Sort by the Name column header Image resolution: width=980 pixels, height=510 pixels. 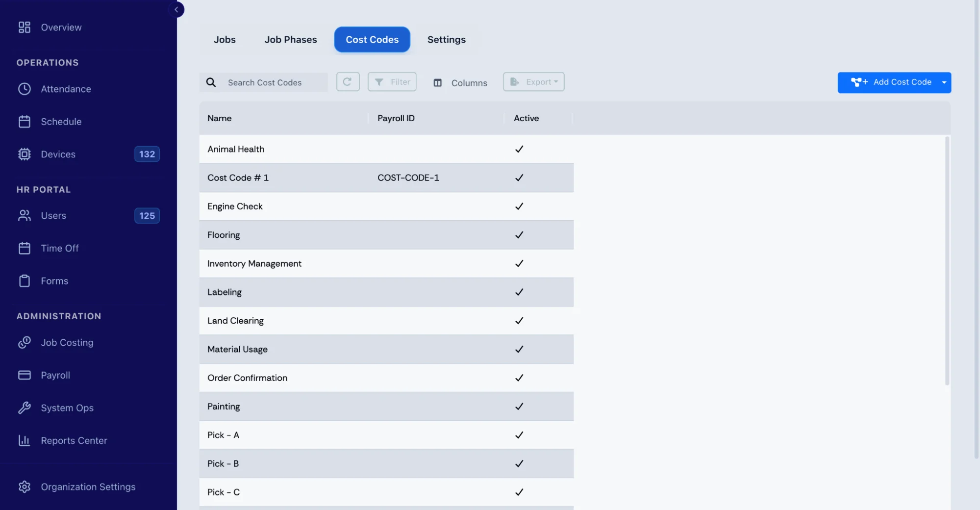tap(219, 118)
